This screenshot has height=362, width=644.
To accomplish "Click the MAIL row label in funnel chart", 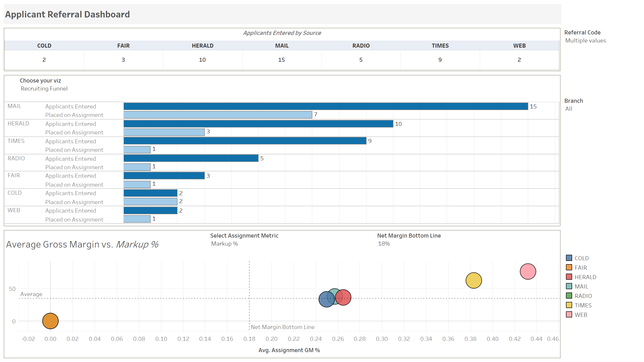I will pyautogui.click(x=14, y=106).
